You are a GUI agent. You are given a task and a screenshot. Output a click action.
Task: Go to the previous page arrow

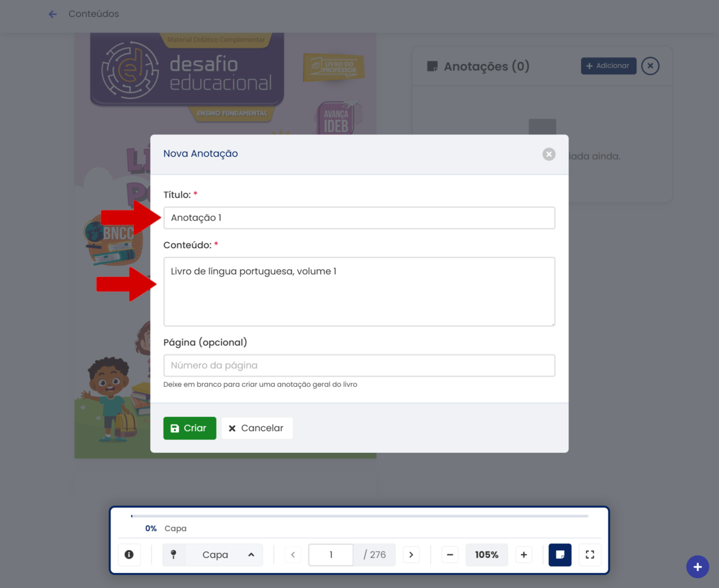point(293,555)
